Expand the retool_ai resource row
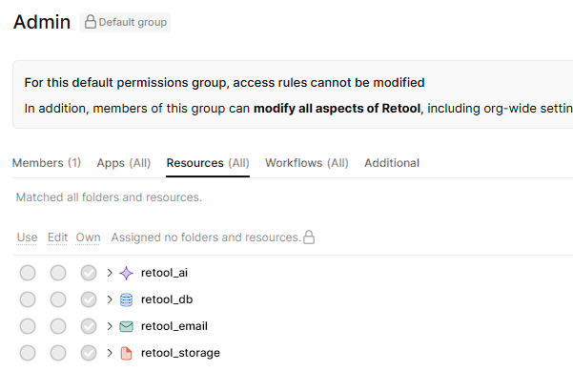Viewport: 573px width, 392px height. (x=110, y=273)
